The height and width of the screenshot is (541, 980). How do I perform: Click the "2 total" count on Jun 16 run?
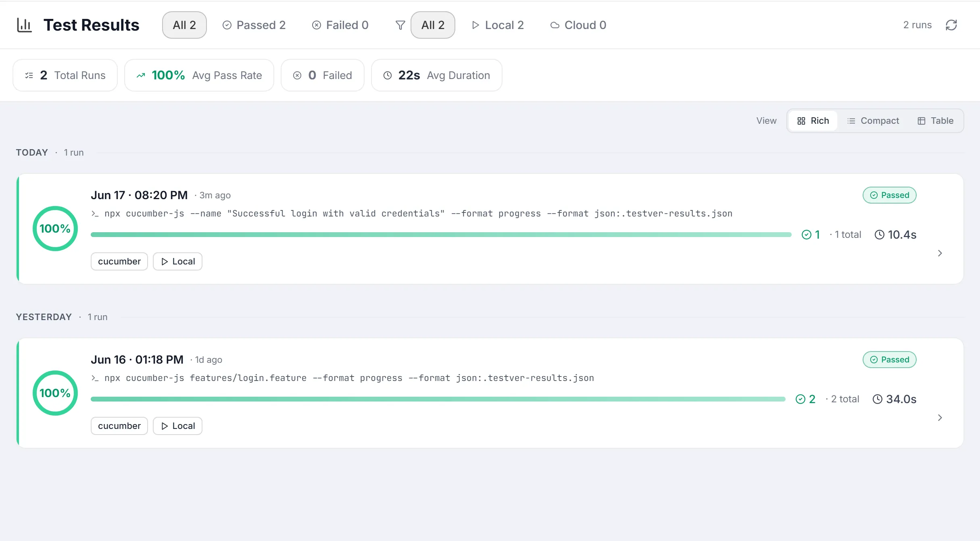point(845,399)
